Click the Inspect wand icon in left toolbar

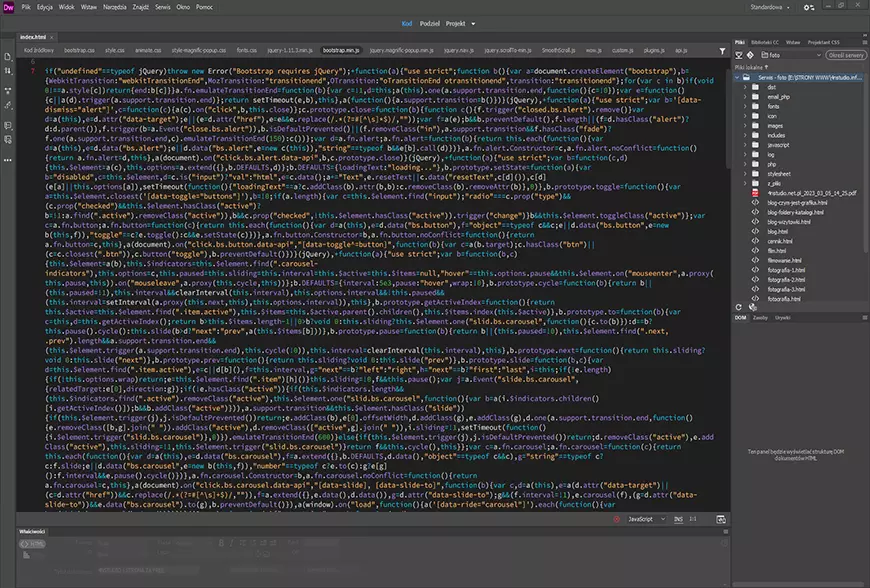(x=8, y=105)
